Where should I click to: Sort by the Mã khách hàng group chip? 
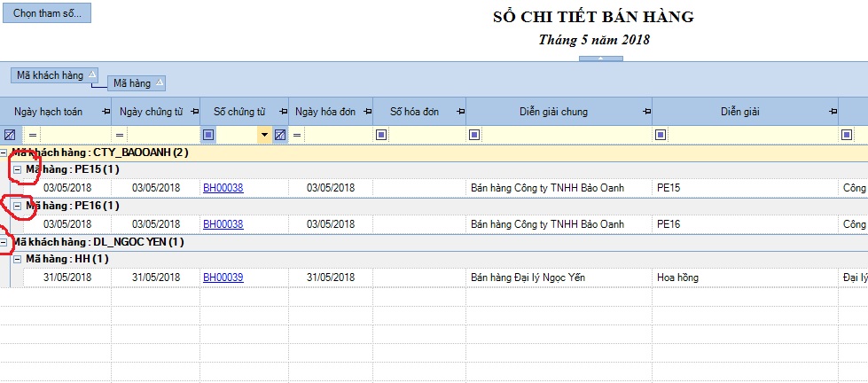tap(54, 74)
